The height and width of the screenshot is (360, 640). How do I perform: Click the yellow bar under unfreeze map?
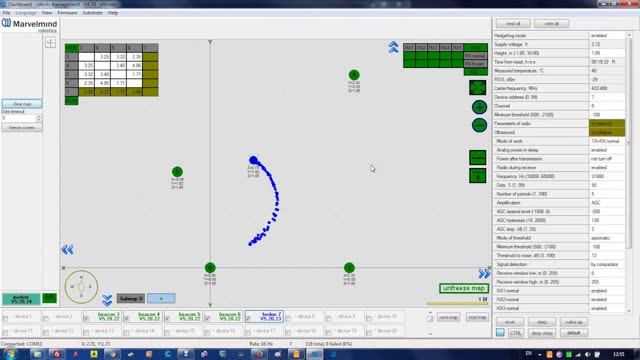pos(457,304)
